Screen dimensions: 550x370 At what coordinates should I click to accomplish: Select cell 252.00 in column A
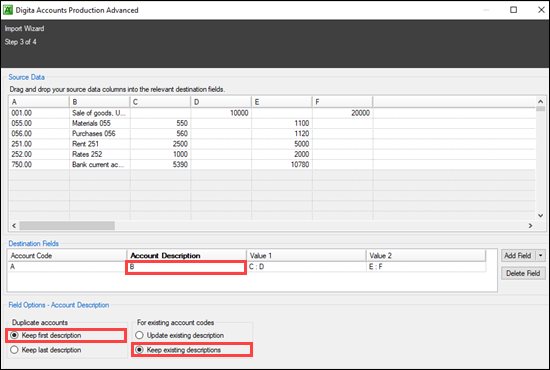[39, 154]
